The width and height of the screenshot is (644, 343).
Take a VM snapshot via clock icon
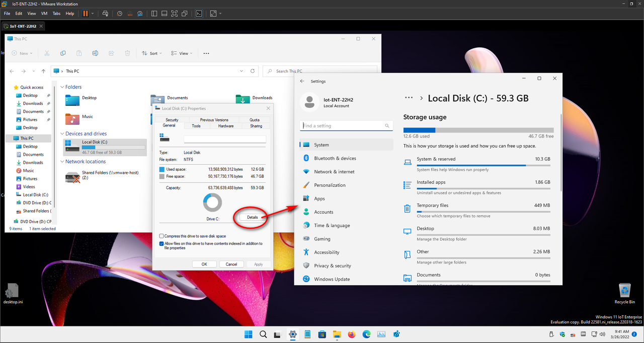(x=119, y=13)
